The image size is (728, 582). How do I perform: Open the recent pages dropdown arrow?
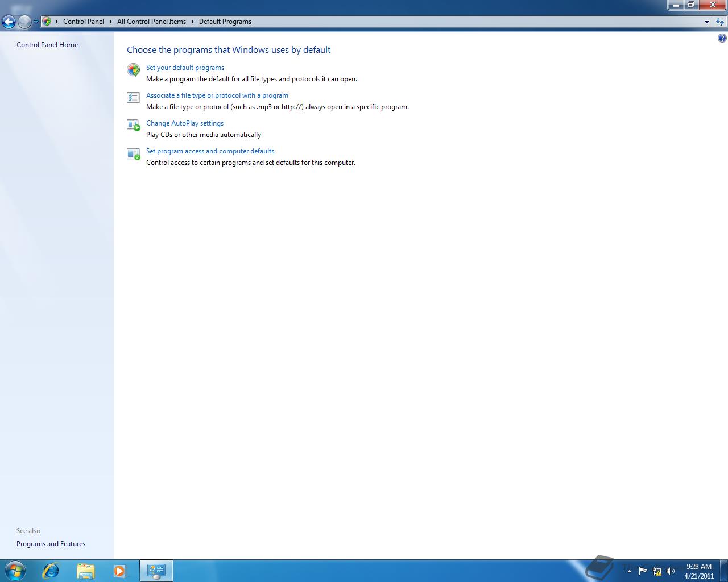[36, 22]
